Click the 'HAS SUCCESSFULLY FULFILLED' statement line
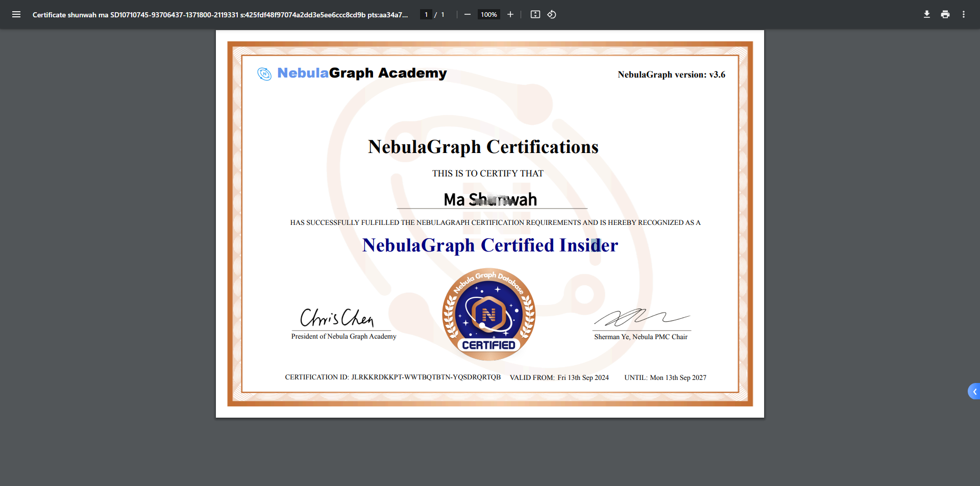 [x=495, y=223]
